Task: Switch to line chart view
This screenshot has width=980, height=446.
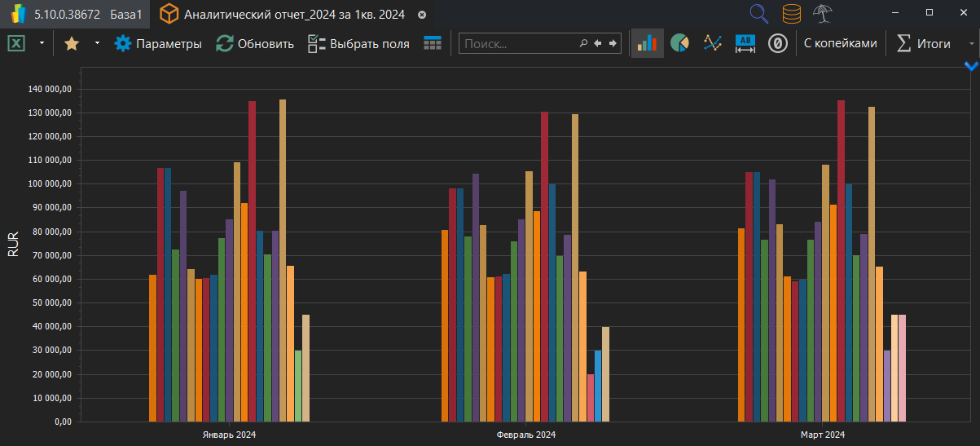Action: point(713,43)
